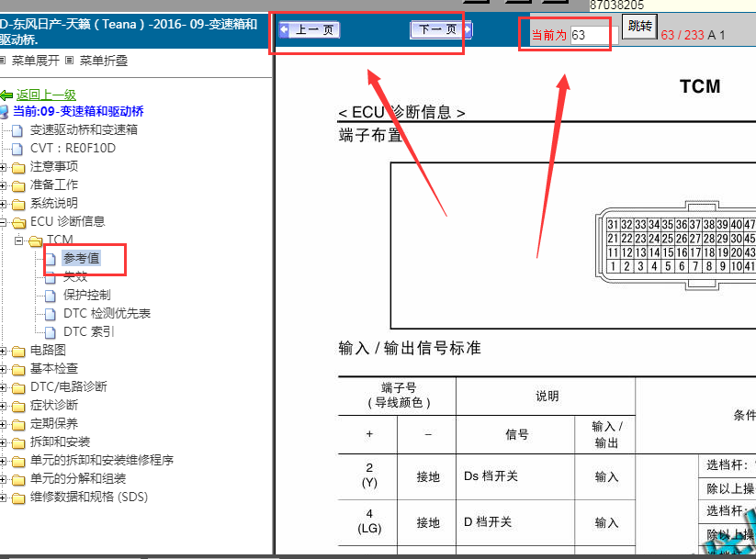Click the page icon beside CVT : RE0F10D

tap(17, 149)
